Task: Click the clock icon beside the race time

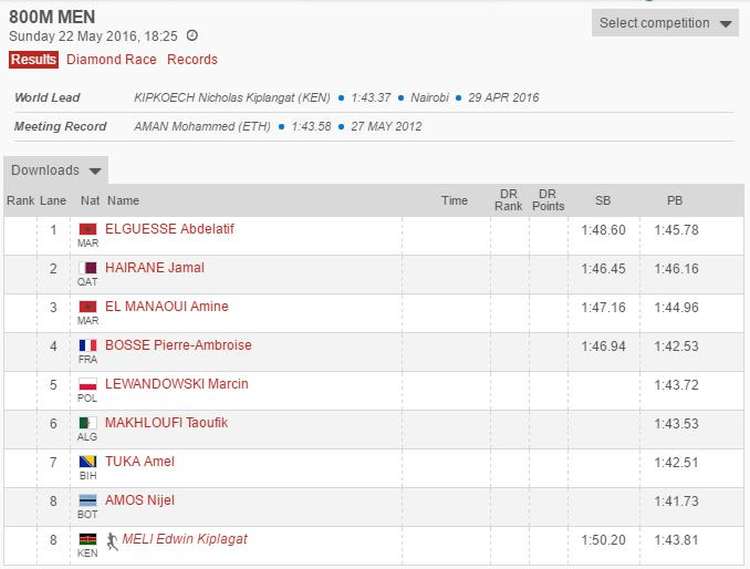Action: pyautogui.click(x=192, y=36)
